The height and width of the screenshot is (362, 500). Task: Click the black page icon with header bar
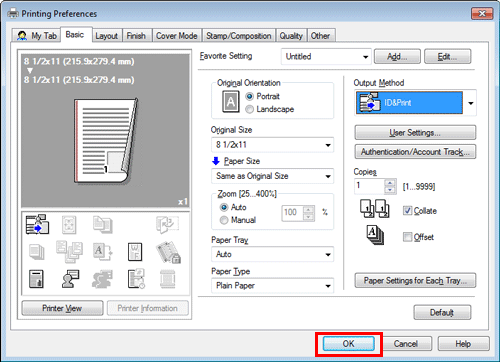36,279
